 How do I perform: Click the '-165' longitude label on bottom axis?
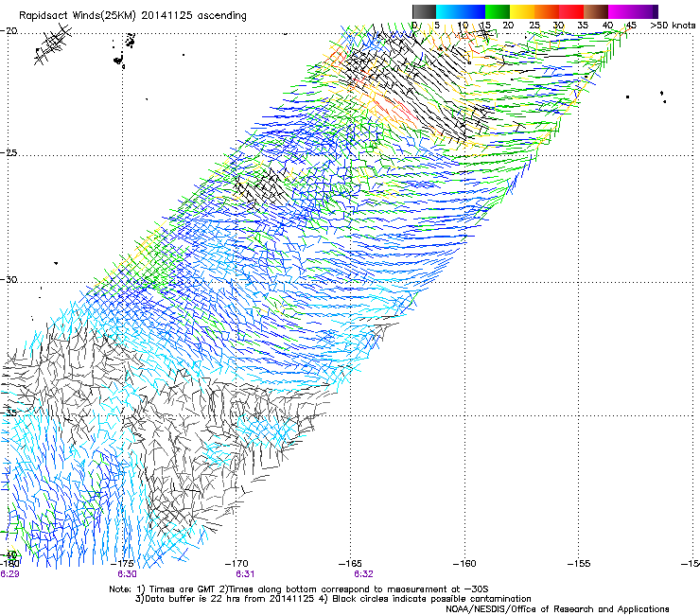point(350,564)
